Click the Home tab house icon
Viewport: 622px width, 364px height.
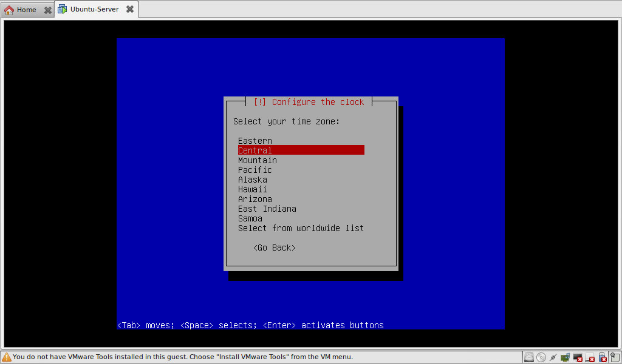[9, 10]
